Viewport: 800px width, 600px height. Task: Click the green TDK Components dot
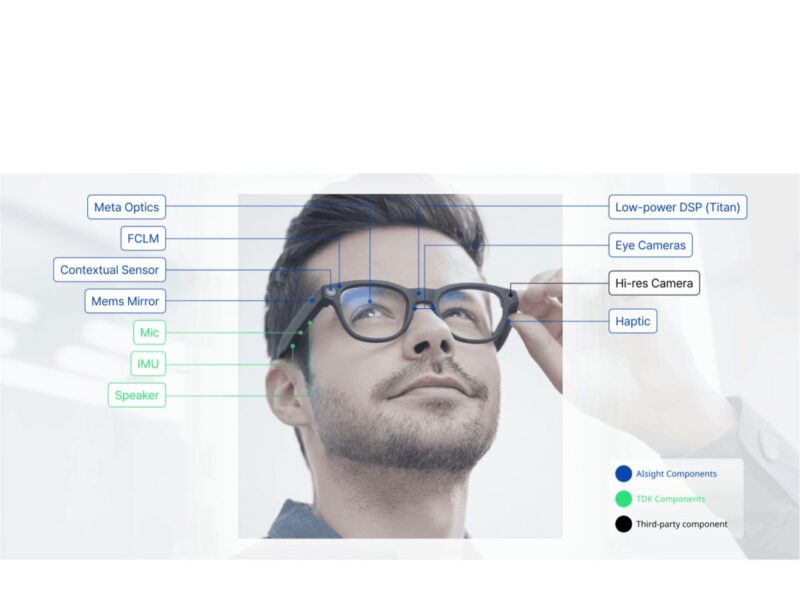pos(621,498)
